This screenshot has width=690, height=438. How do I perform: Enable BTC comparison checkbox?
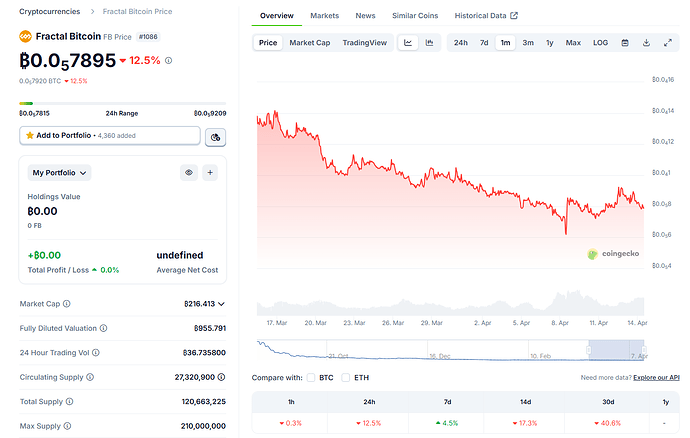(x=311, y=377)
